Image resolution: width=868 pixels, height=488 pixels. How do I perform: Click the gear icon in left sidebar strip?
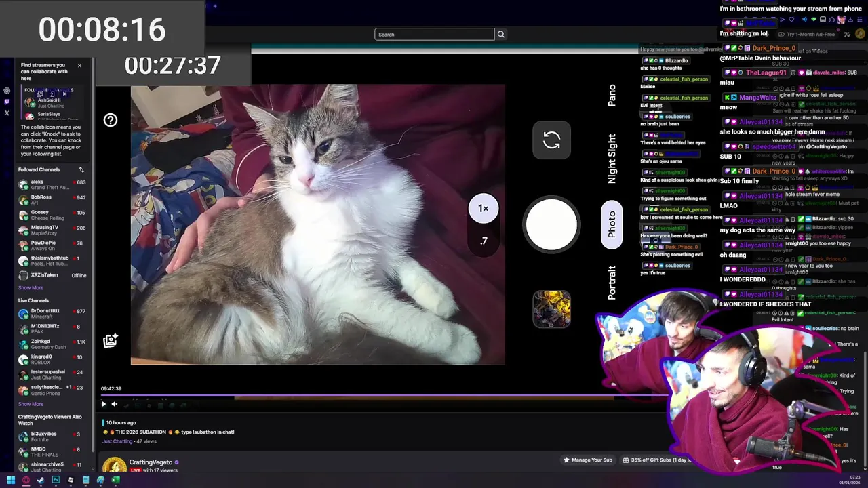click(7, 91)
